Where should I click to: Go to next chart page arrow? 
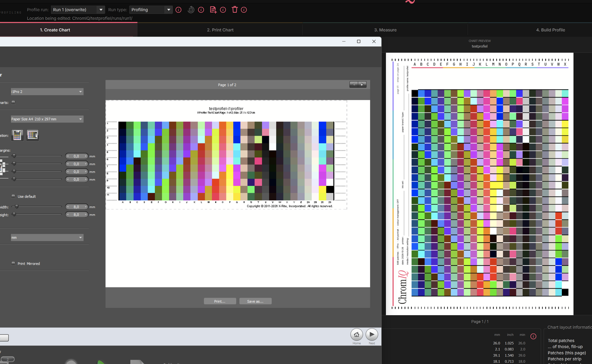click(363, 85)
